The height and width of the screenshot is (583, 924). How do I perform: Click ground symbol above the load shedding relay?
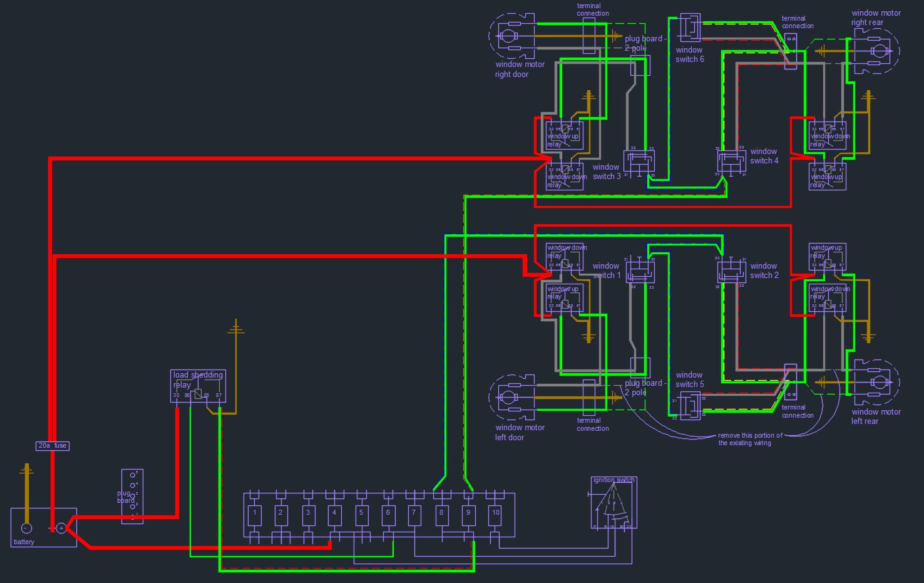236,327
